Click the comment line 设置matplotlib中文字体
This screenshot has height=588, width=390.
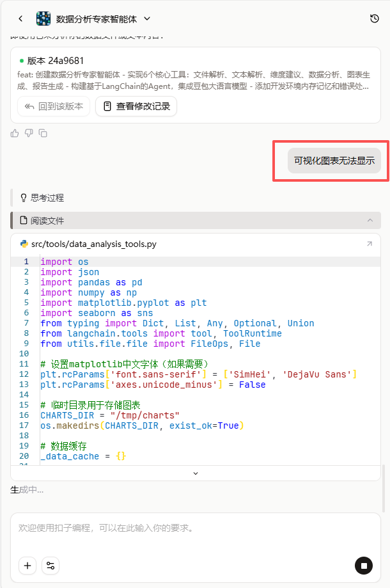(125, 364)
